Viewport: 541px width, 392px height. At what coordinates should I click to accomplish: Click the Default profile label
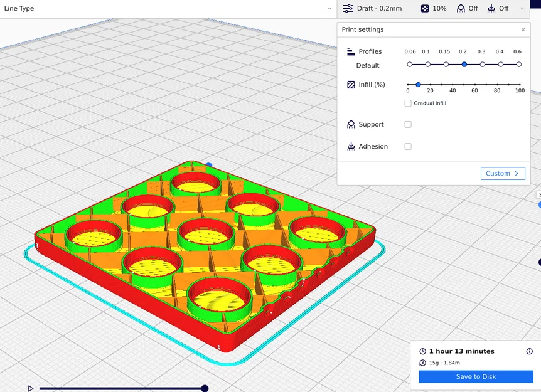click(367, 65)
